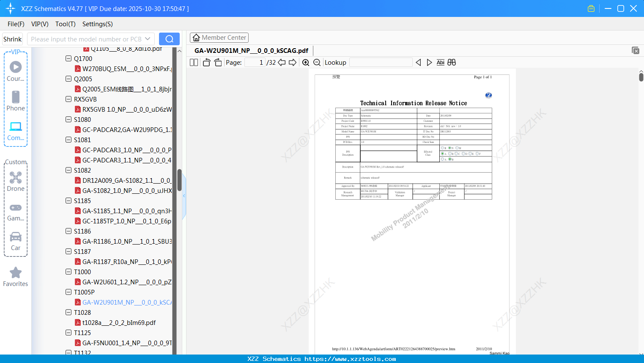Image resolution: width=644 pixels, height=363 pixels.
Task: Zoom in on the PDF
Action: coord(306,63)
